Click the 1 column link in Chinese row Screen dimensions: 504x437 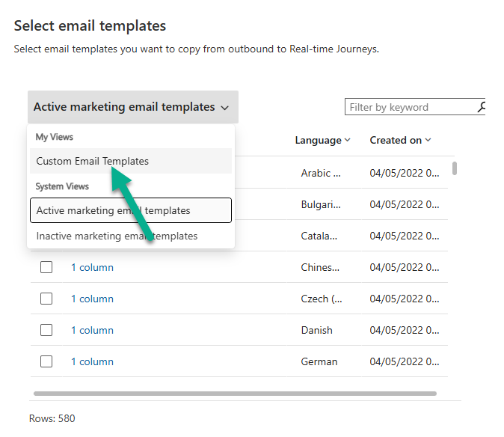[92, 267]
